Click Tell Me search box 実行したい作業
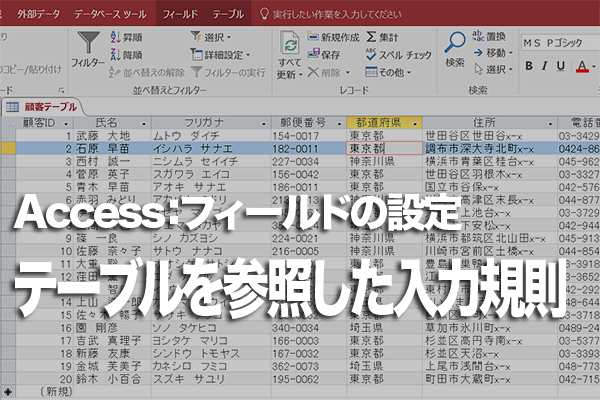The height and width of the screenshot is (400, 600). 331,14
